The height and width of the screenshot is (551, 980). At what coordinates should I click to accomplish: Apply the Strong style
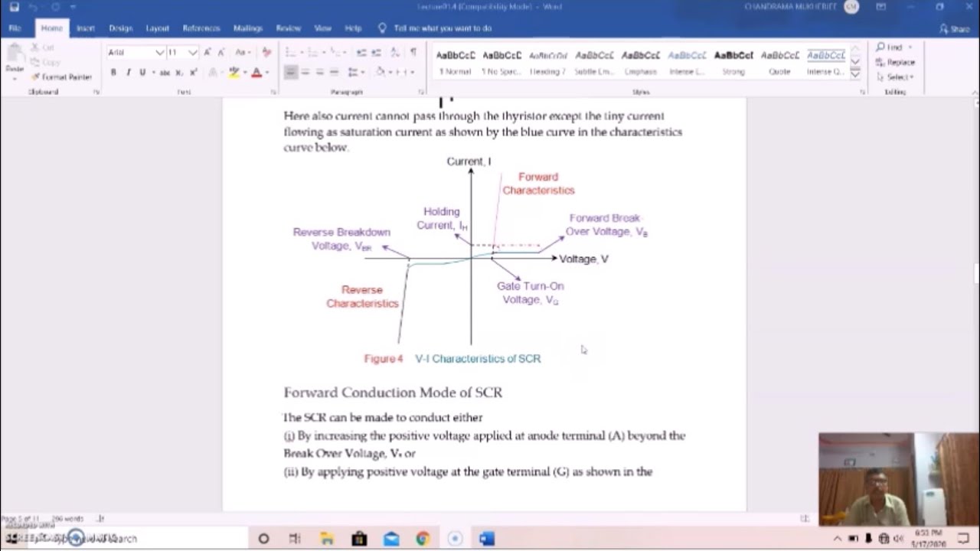tap(733, 62)
